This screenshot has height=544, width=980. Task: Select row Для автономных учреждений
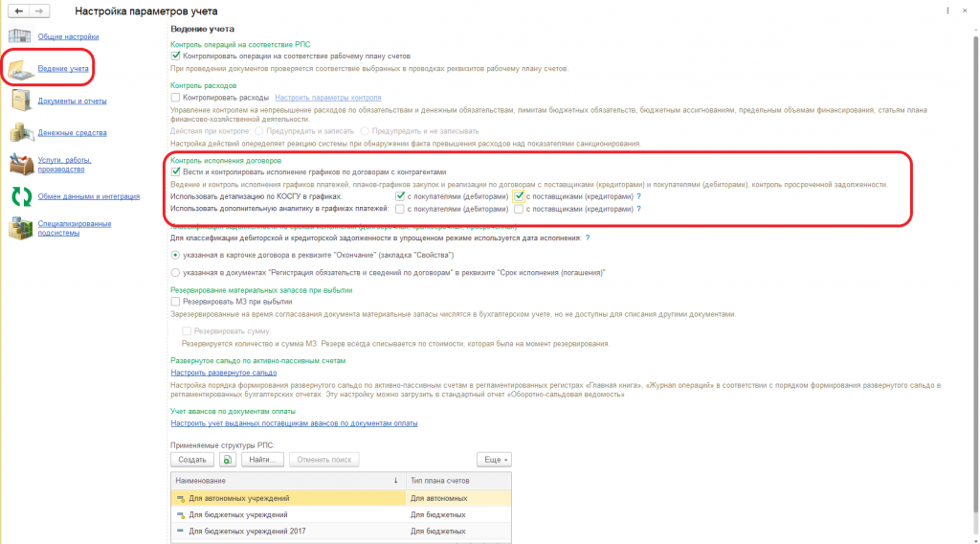(x=341, y=498)
